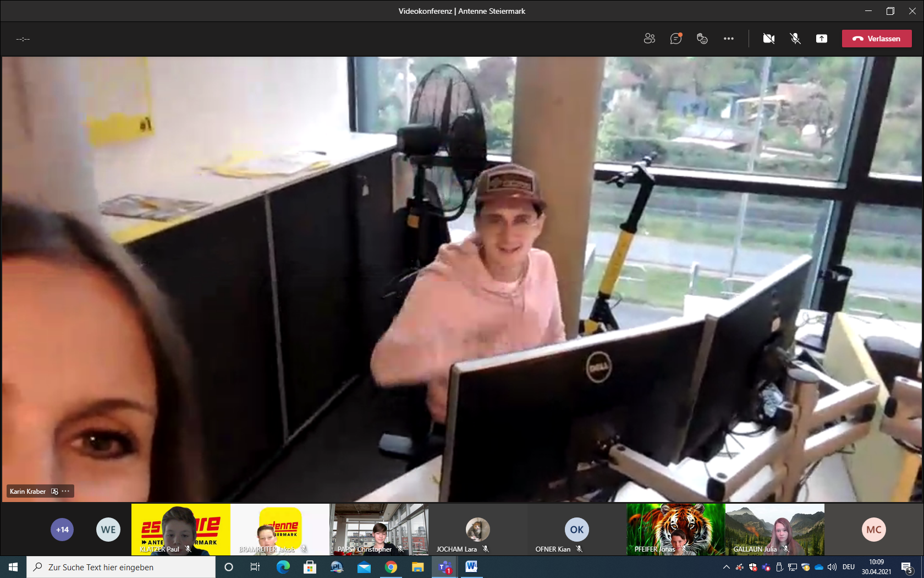
Task: Select KLATZER Paul's video thumbnail
Action: 180,529
